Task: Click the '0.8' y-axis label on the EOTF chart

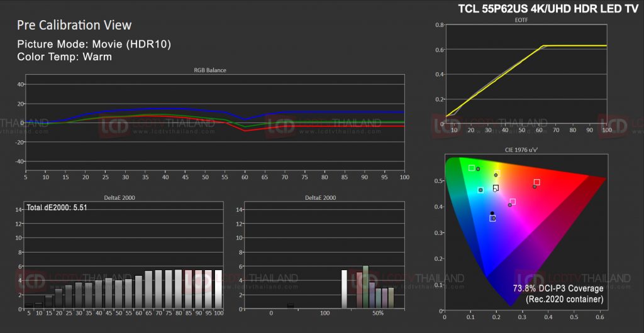Action: 439,25
